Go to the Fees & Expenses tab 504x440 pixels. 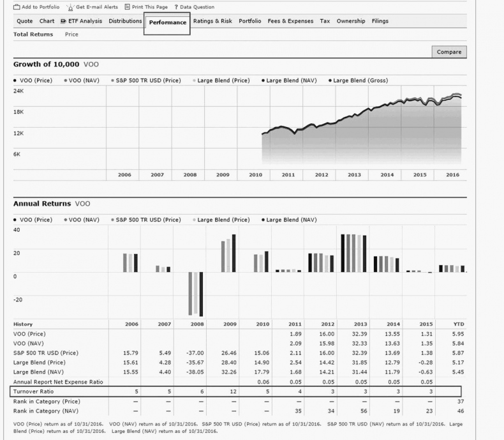(x=290, y=21)
